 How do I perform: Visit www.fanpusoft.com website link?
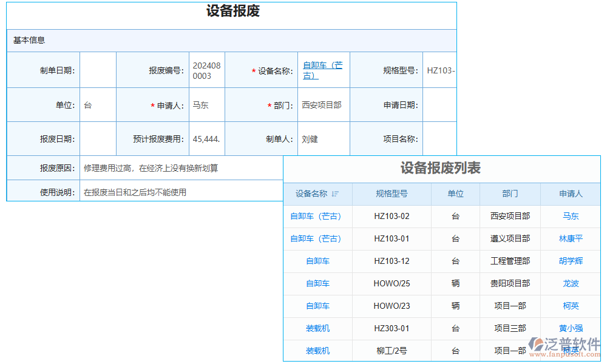[565, 355]
